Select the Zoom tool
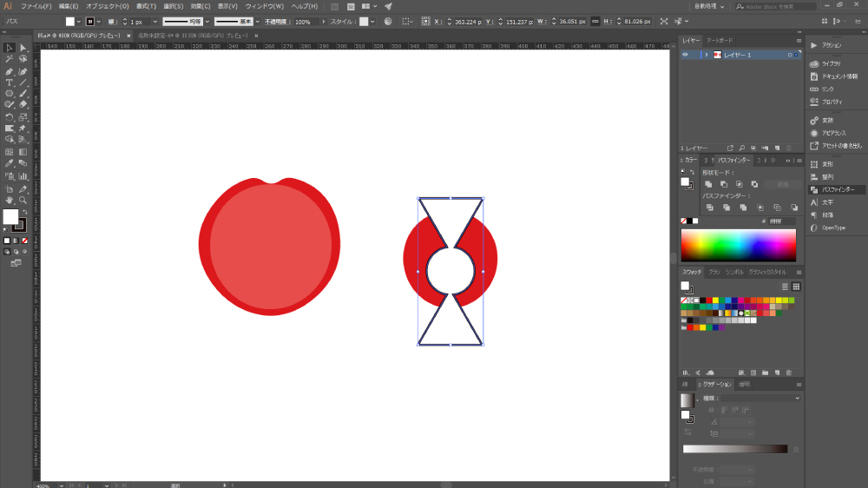The height and width of the screenshot is (488, 868). 23,200
